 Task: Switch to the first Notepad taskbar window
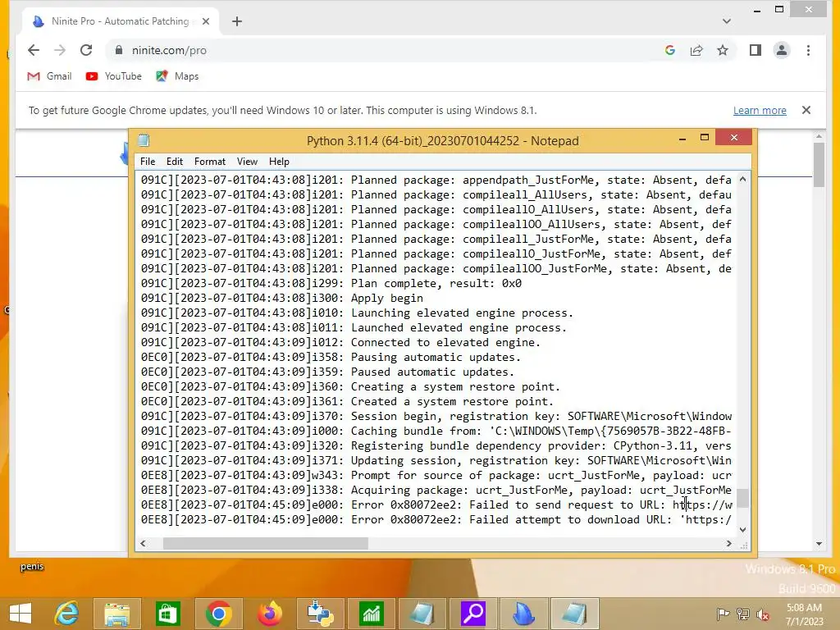[422, 614]
